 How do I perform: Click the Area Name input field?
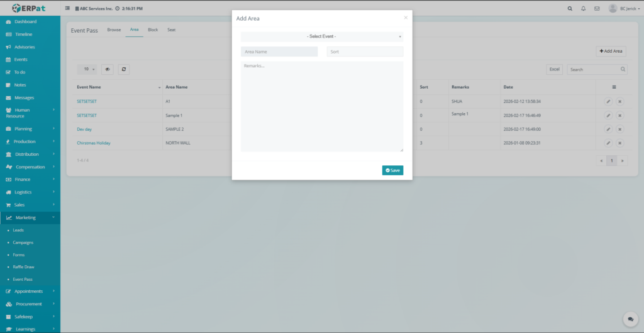[279, 52]
